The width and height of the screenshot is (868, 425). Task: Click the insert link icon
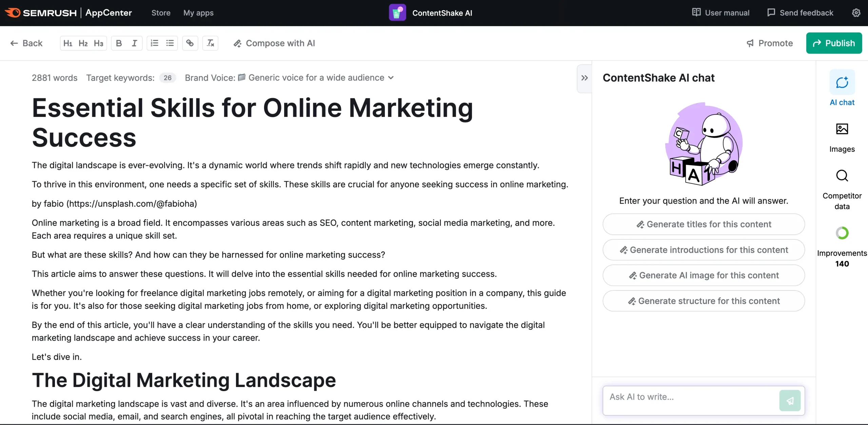(x=190, y=43)
